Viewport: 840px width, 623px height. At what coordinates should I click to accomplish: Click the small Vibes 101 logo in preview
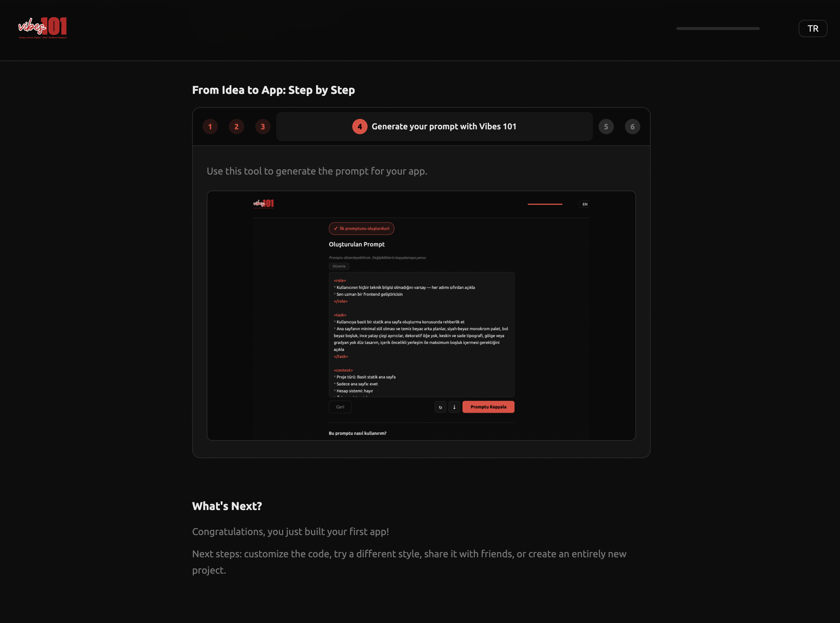263,204
